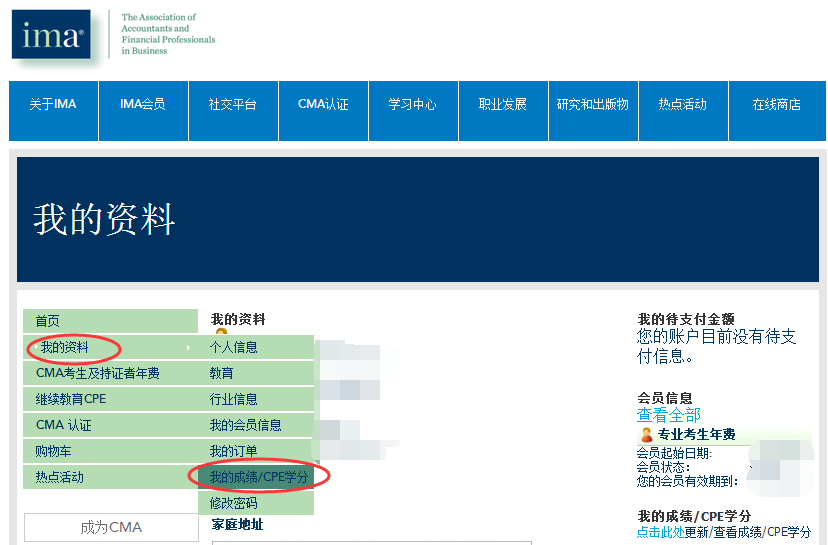Open 我的订单 from the submenu
The height and width of the screenshot is (545, 828).
[256, 452]
